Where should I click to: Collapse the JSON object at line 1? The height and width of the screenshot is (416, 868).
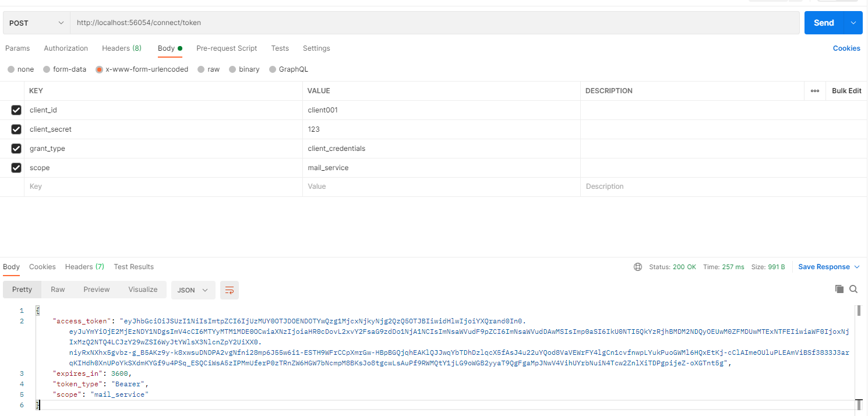pos(37,311)
